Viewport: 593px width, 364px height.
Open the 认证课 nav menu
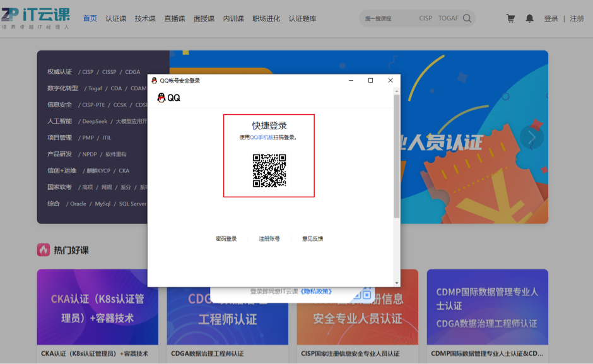click(116, 19)
